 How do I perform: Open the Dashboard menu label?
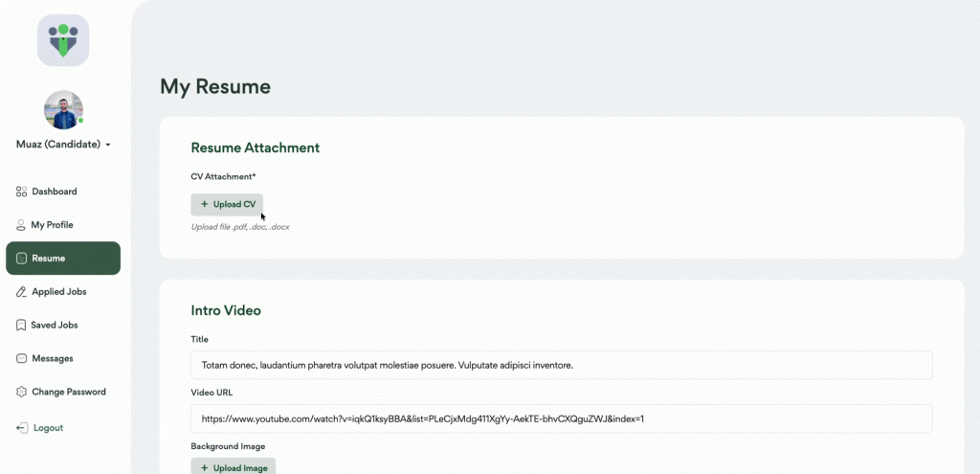(x=55, y=192)
